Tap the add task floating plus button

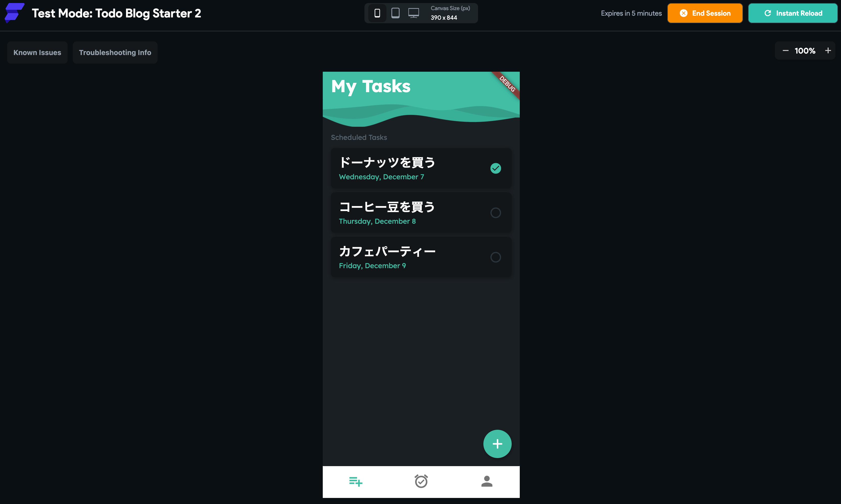point(497,444)
